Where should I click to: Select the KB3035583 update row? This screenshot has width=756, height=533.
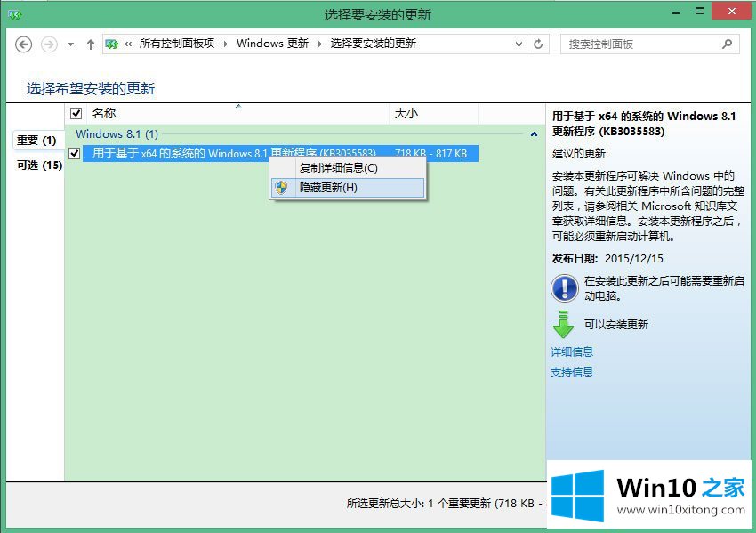280,153
